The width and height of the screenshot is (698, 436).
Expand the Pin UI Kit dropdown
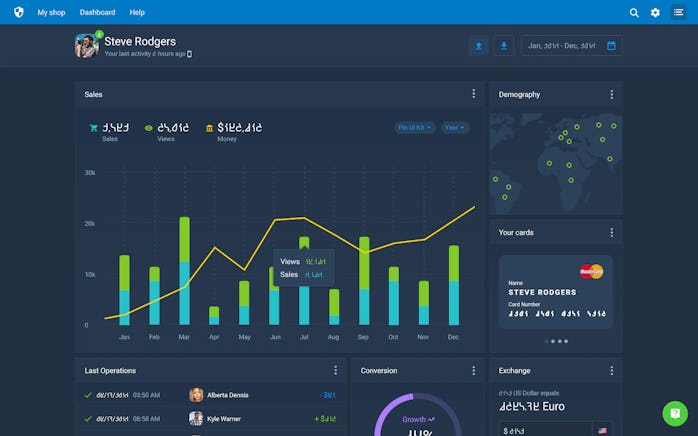414,127
